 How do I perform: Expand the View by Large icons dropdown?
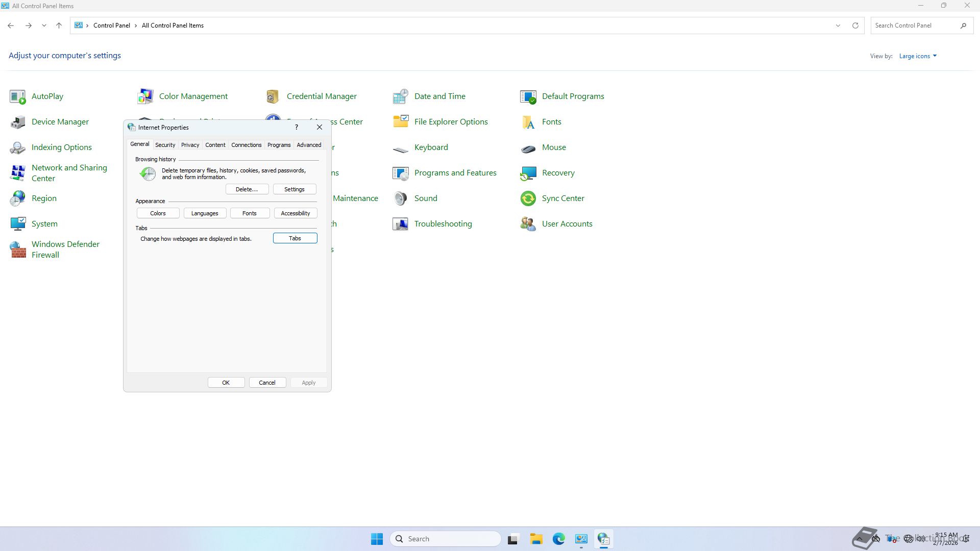(x=918, y=56)
